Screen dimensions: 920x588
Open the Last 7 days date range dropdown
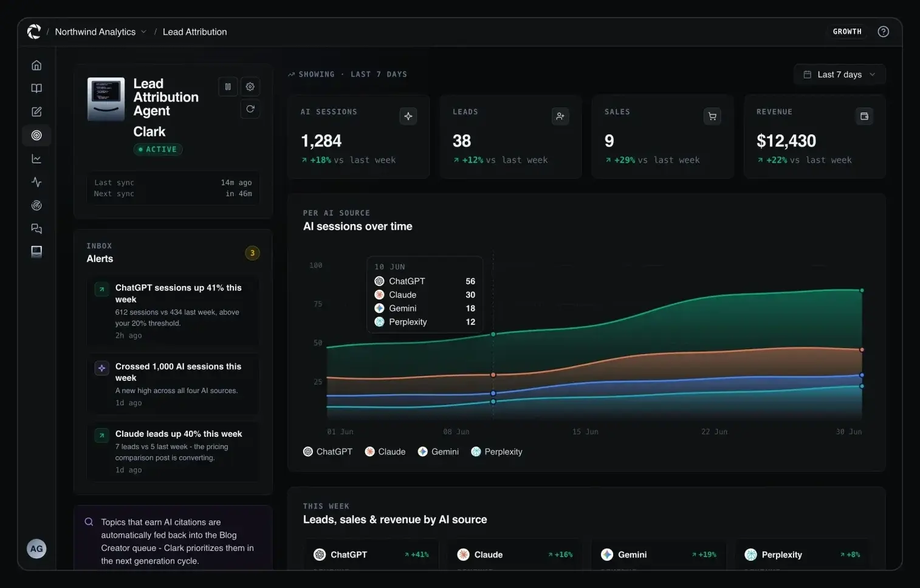(839, 75)
